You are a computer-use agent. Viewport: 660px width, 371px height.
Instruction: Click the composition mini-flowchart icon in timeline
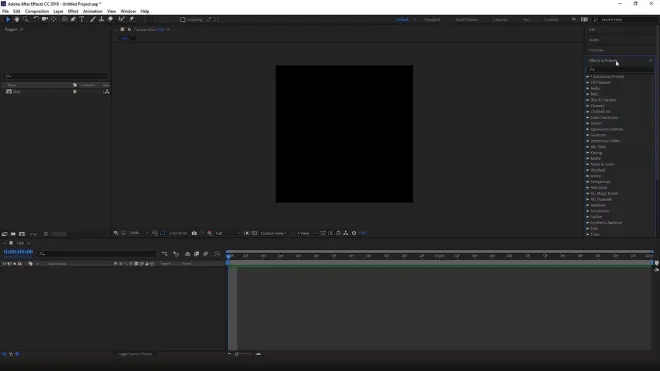point(165,254)
